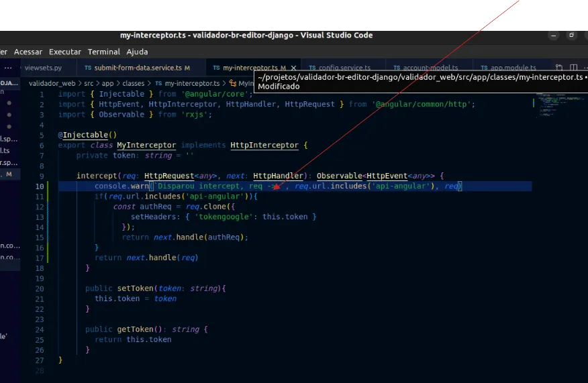
Task: Minimize the Visual Studio Code window
Action: pos(554,35)
